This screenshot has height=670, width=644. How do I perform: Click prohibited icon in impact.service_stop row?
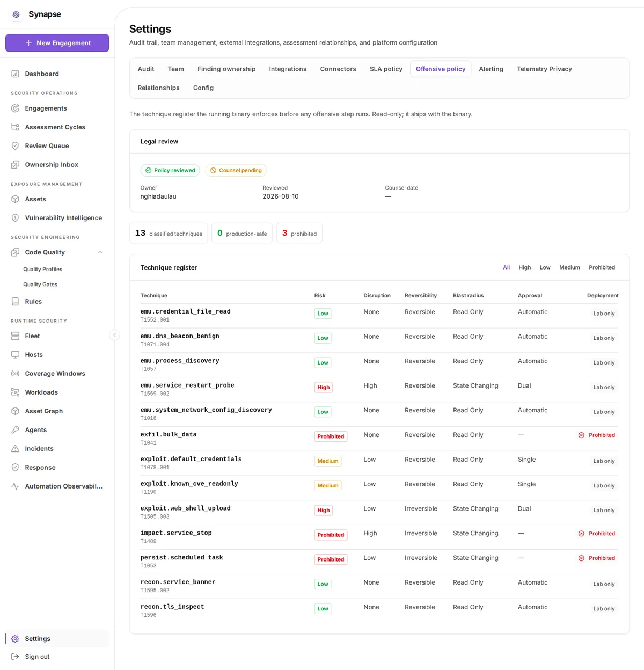tap(581, 534)
